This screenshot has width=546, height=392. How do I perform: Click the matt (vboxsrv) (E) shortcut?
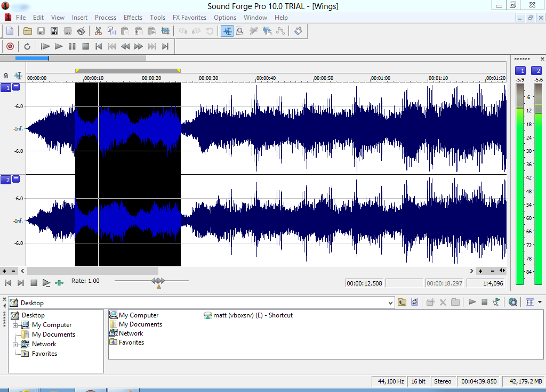(252, 315)
